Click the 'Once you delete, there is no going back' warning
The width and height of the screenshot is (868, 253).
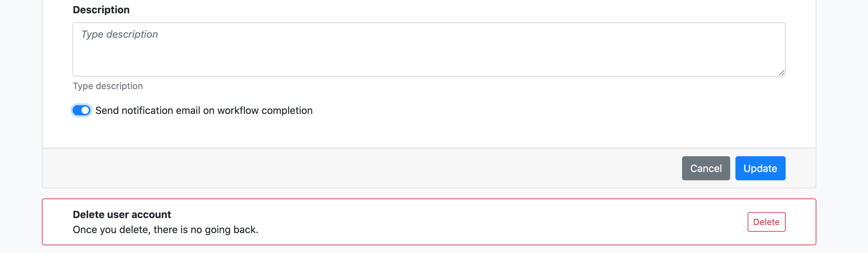165,230
